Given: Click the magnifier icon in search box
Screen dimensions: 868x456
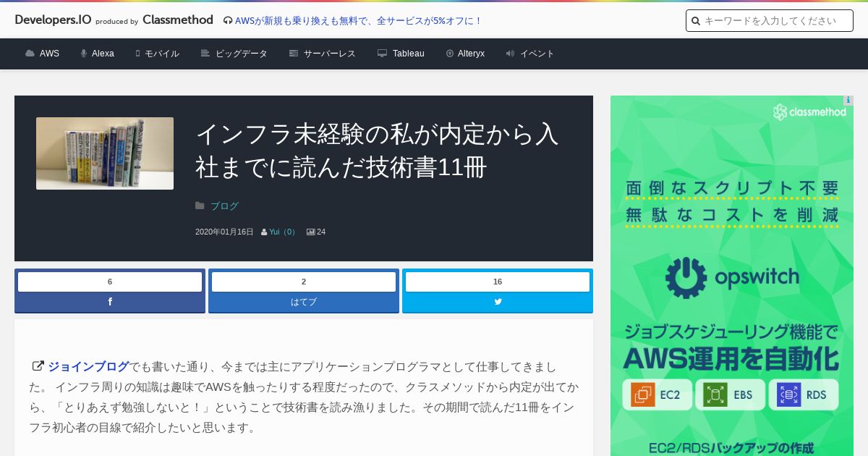Looking at the screenshot, I should click(696, 21).
